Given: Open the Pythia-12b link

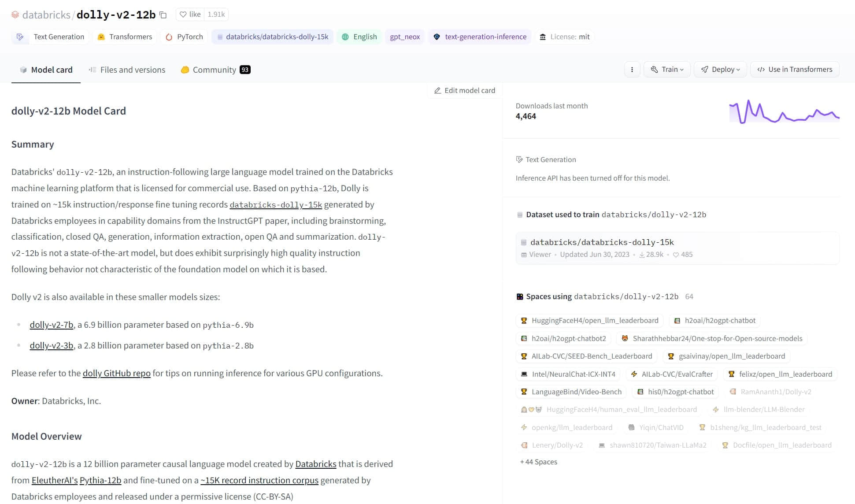Looking at the screenshot, I should click(100, 480).
